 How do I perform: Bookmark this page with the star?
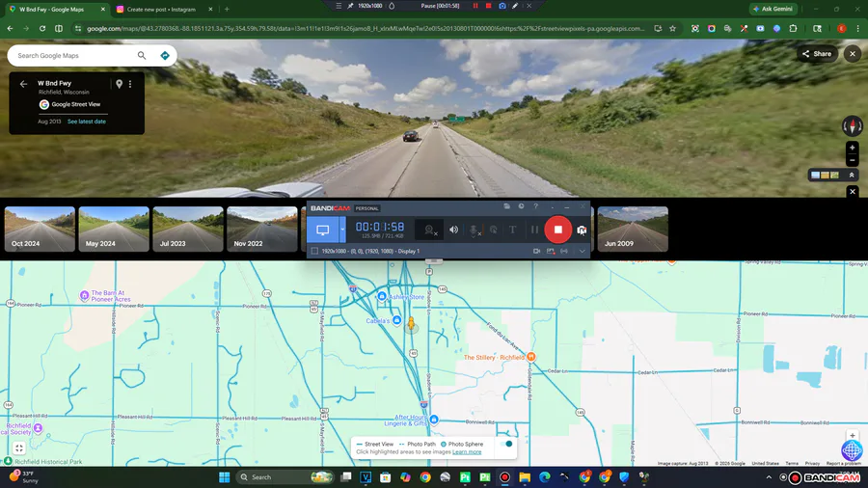pyautogui.click(x=672, y=28)
